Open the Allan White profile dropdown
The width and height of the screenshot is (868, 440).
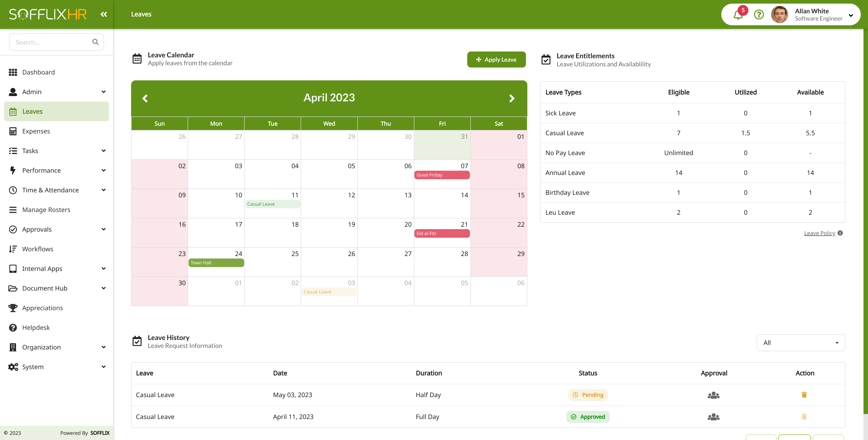(850, 15)
